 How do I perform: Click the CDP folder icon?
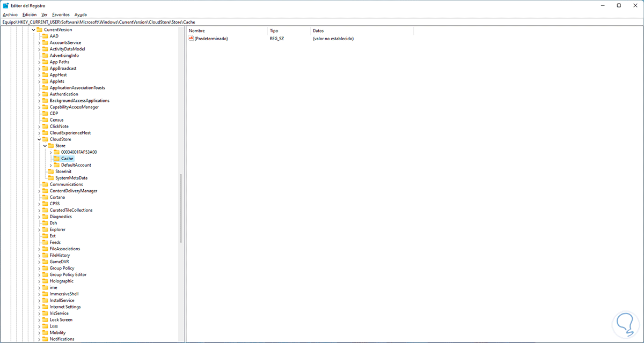click(45, 114)
